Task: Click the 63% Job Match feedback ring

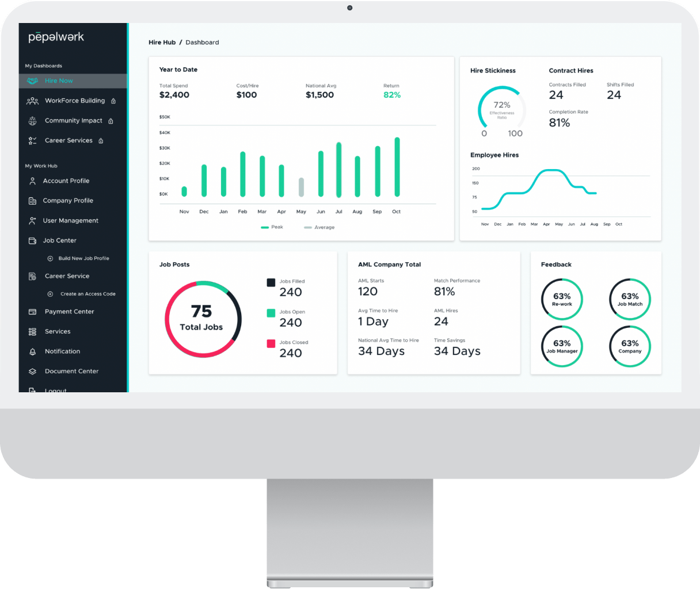Action: (630, 299)
